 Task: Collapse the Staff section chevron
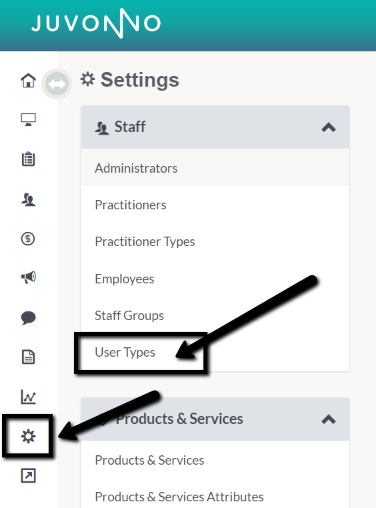point(329,127)
